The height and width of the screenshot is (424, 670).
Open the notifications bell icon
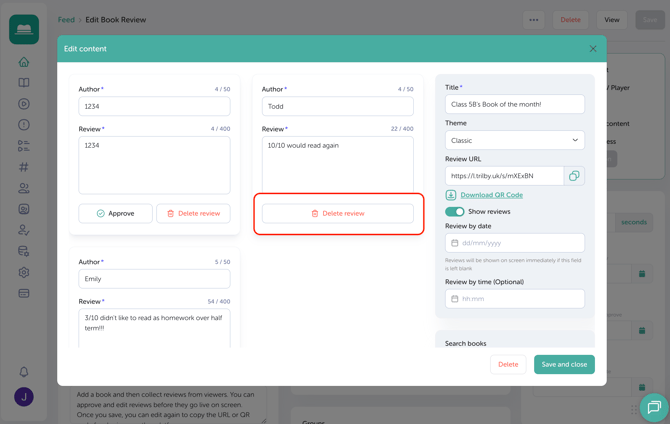tap(24, 372)
